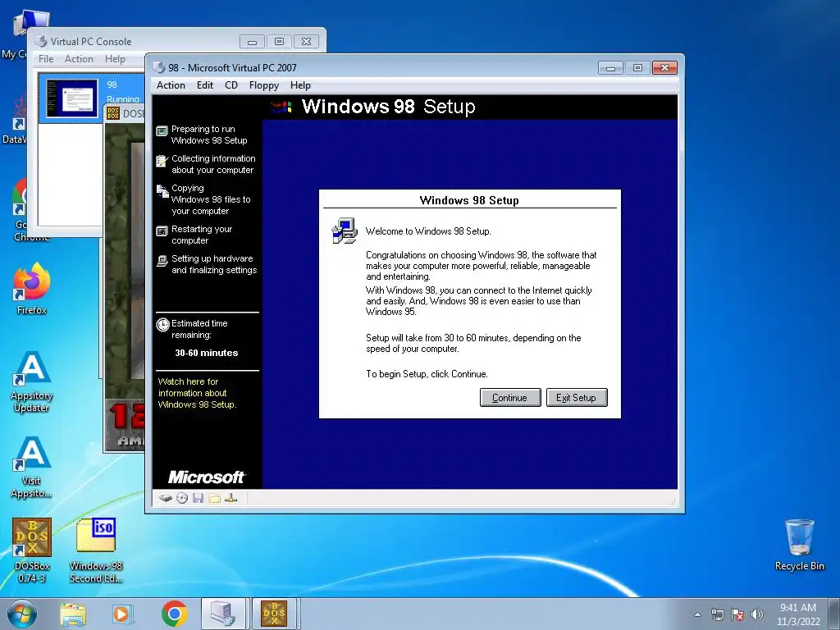The height and width of the screenshot is (630, 840).
Task: Open Google Chrome from the taskbar
Action: point(174,614)
